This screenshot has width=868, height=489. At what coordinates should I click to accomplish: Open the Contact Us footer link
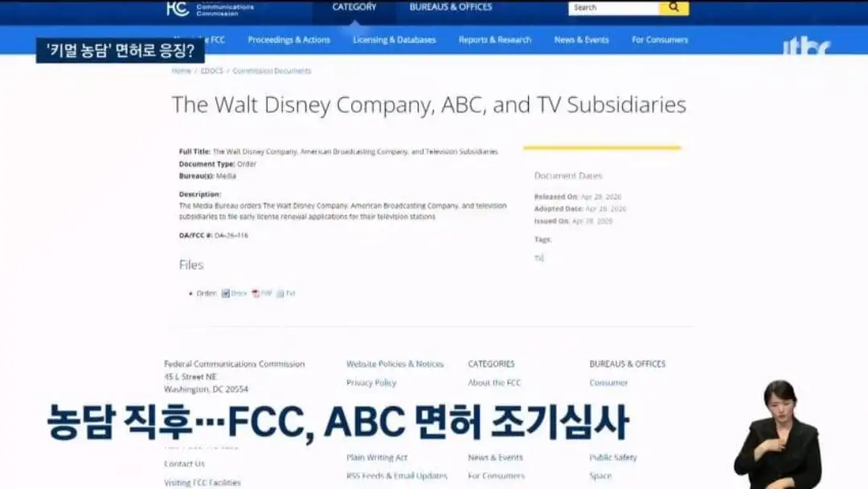[x=184, y=463]
